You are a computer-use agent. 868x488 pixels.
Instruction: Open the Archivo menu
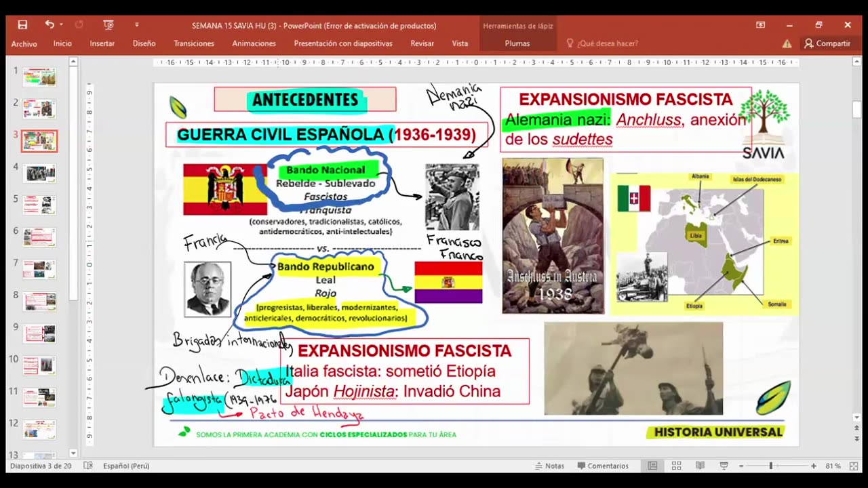[x=24, y=43]
